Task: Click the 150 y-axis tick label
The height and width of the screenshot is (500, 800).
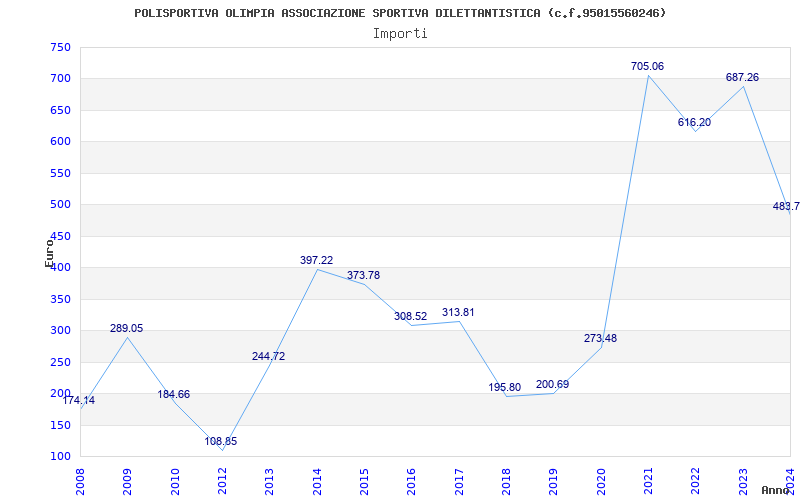Action: coord(60,426)
